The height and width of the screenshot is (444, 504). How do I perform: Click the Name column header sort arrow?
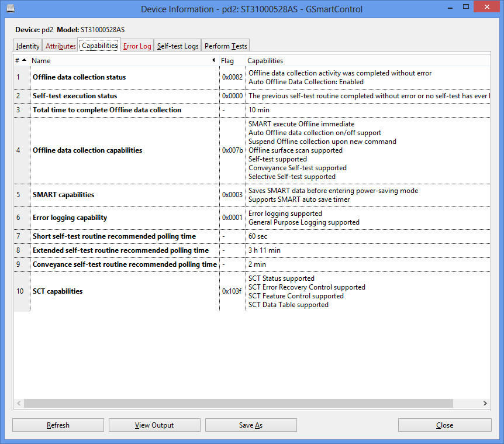pyautogui.click(x=213, y=61)
